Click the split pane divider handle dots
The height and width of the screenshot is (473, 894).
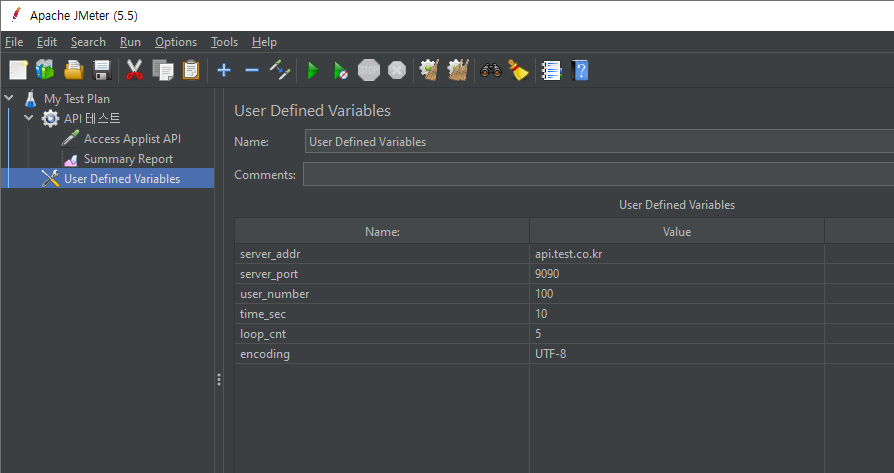click(219, 380)
